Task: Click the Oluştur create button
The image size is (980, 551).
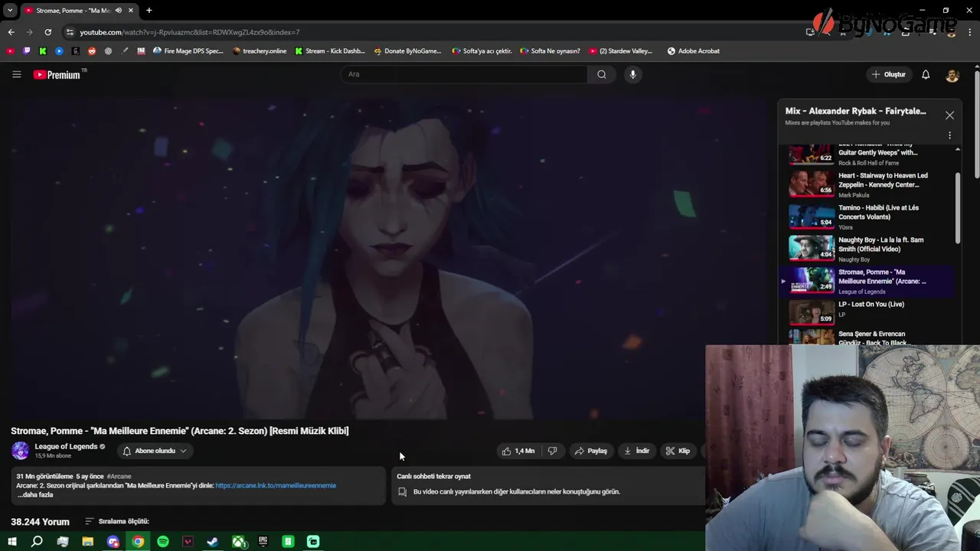Action: (888, 74)
